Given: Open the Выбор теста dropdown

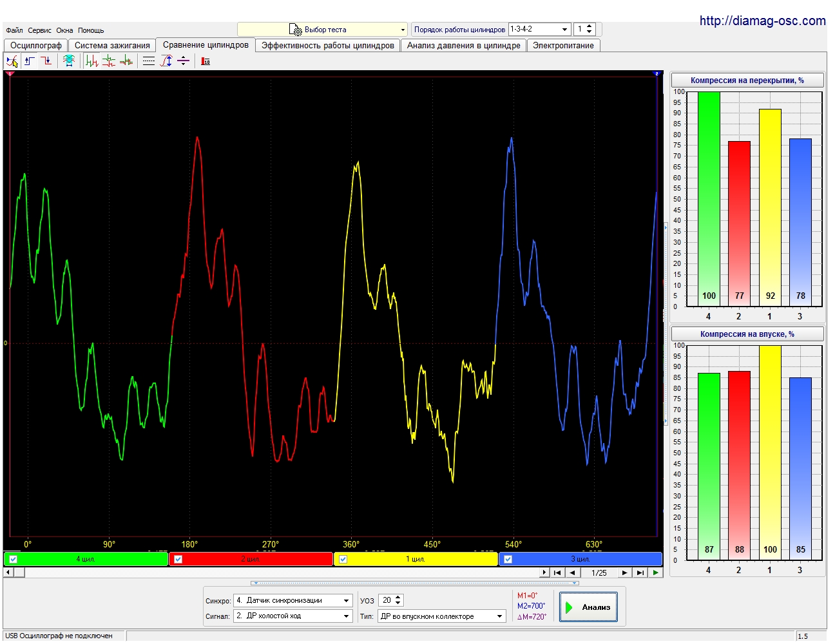Looking at the screenshot, I should click(322, 30).
